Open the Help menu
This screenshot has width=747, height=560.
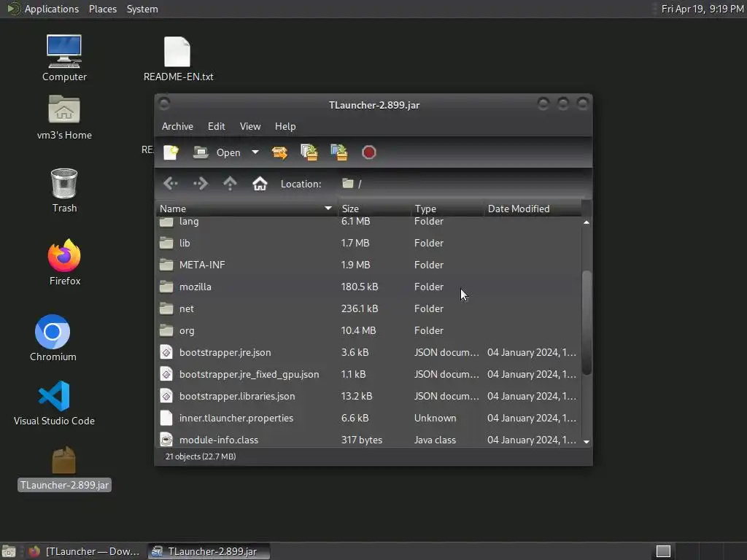285,126
